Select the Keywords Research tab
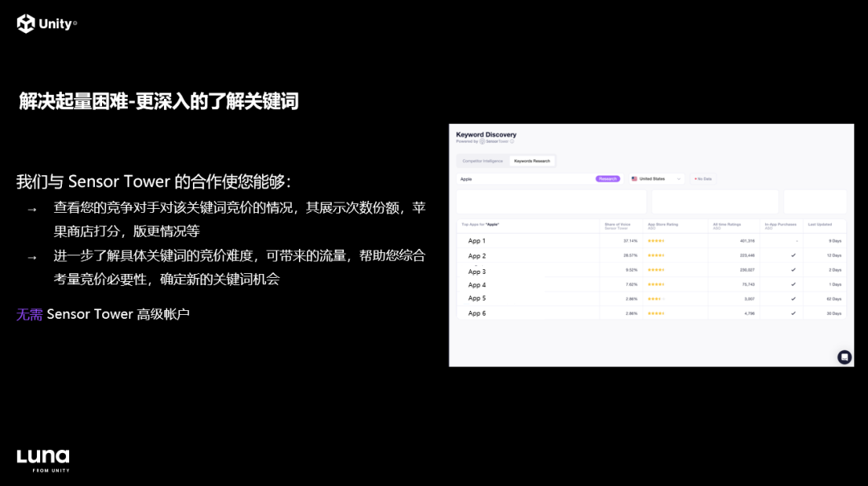The width and height of the screenshot is (868, 486). (x=531, y=161)
